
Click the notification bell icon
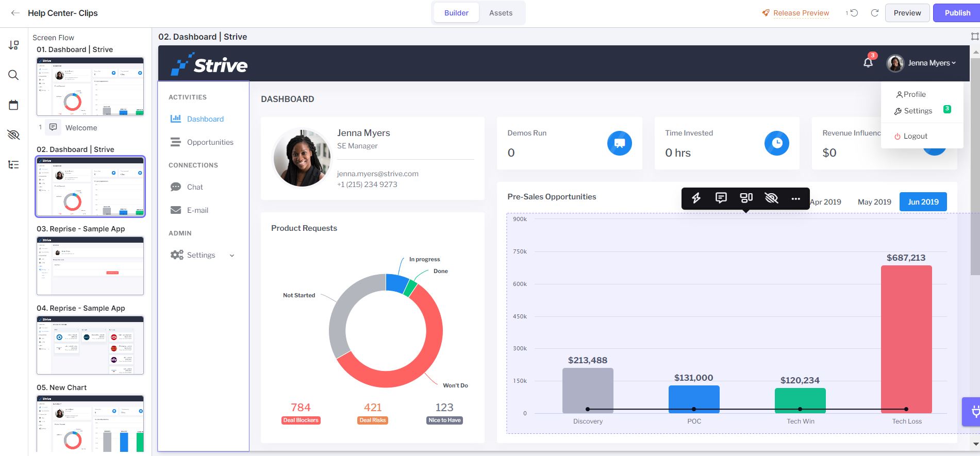[x=868, y=63]
